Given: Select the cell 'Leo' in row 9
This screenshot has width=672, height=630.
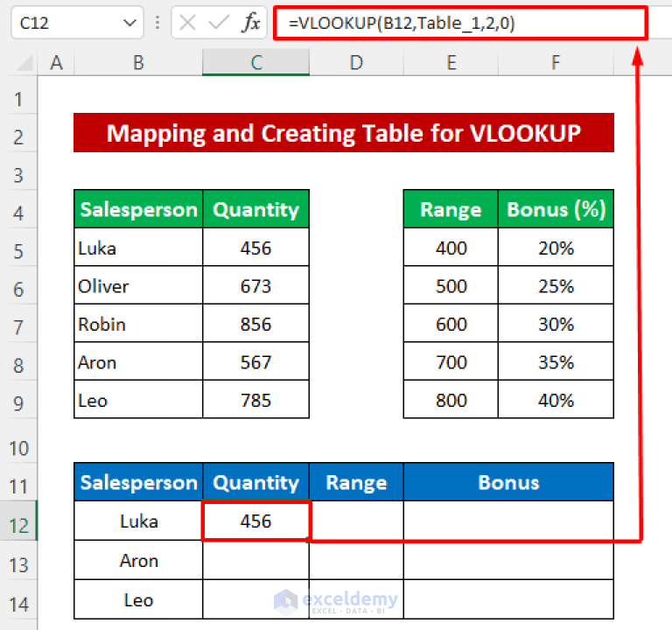Looking at the screenshot, I should (138, 399).
